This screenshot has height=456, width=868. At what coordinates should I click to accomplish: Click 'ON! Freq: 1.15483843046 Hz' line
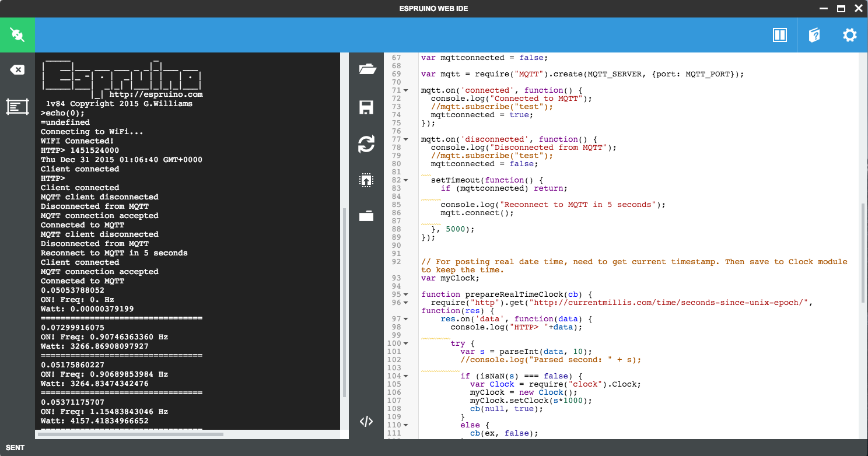click(104, 411)
